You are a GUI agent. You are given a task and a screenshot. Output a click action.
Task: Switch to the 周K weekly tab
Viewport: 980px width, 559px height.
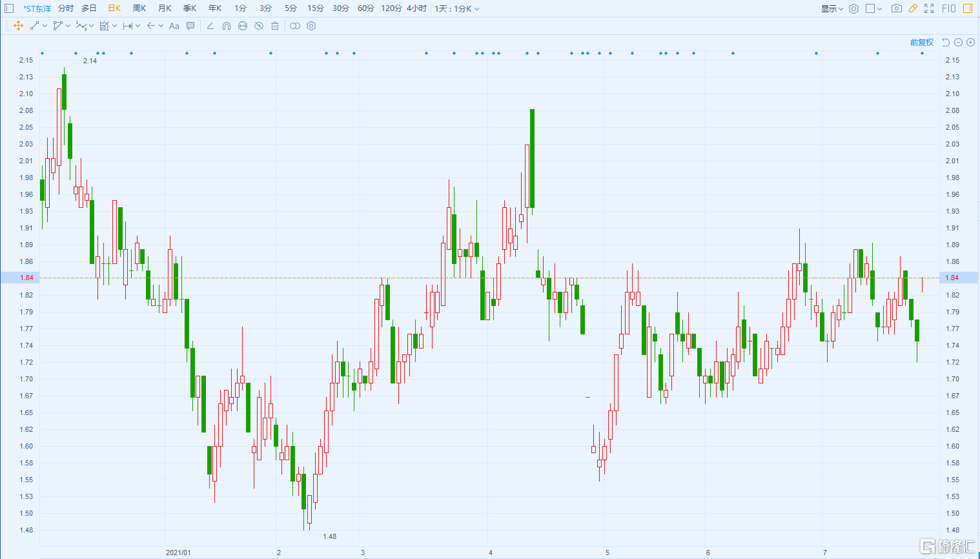click(x=139, y=8)
